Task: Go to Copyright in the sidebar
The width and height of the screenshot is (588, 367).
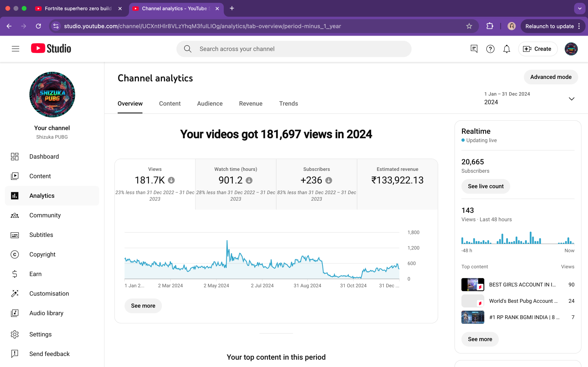Action: click(x=42, y=254)
